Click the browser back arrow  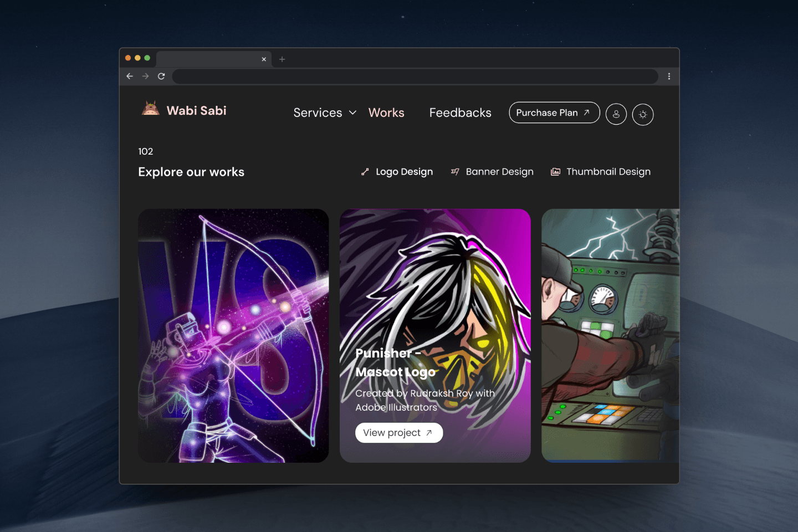130,76
